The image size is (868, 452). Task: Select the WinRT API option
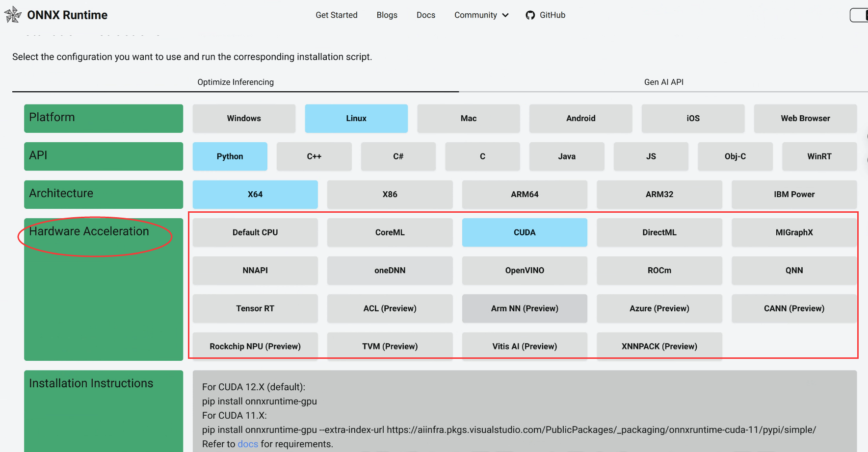click(819, 156)
